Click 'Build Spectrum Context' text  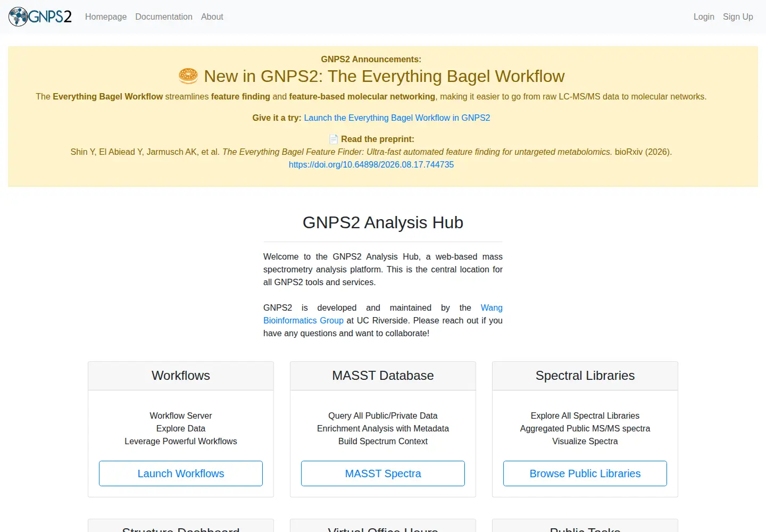coord(383,441)
